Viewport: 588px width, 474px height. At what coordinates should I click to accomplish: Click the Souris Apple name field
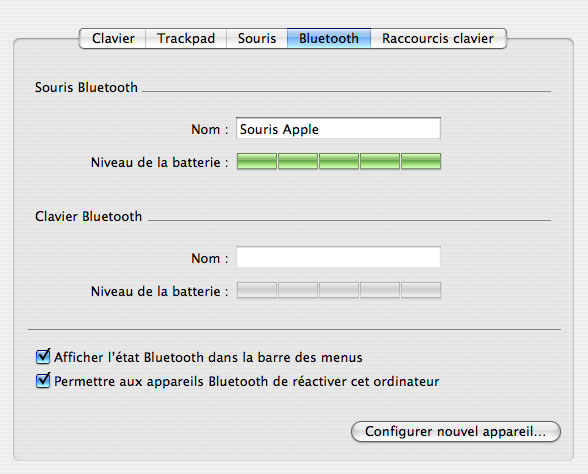(338, 129)
